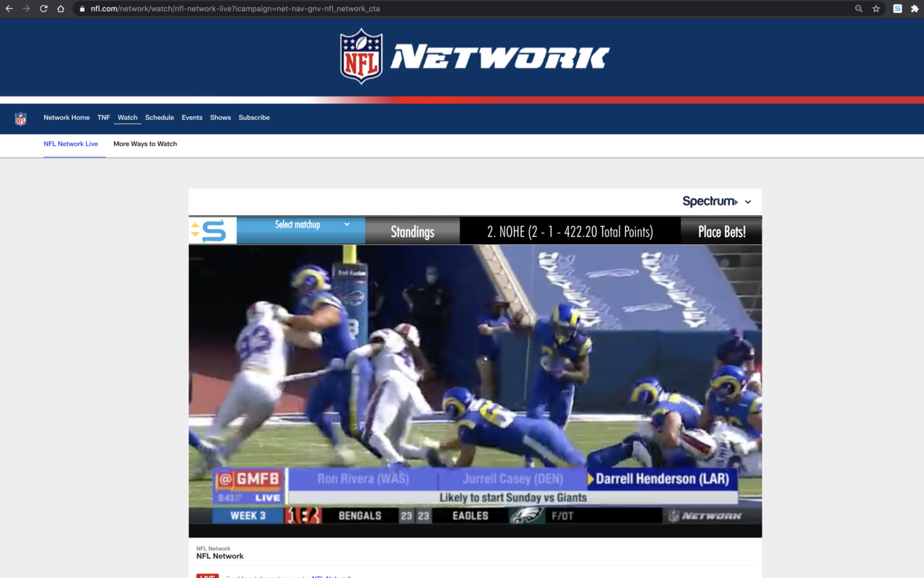Switch to More Ways to Watch tab
The image size is (924, 578).
[x=145, y=144]
